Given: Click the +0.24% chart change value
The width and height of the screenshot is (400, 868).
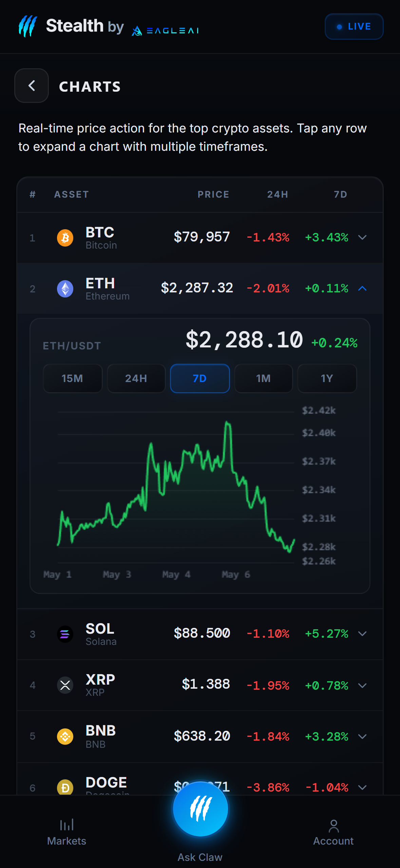Looking at the screenshot, I should pyautogui.click(x=335, y=343).
